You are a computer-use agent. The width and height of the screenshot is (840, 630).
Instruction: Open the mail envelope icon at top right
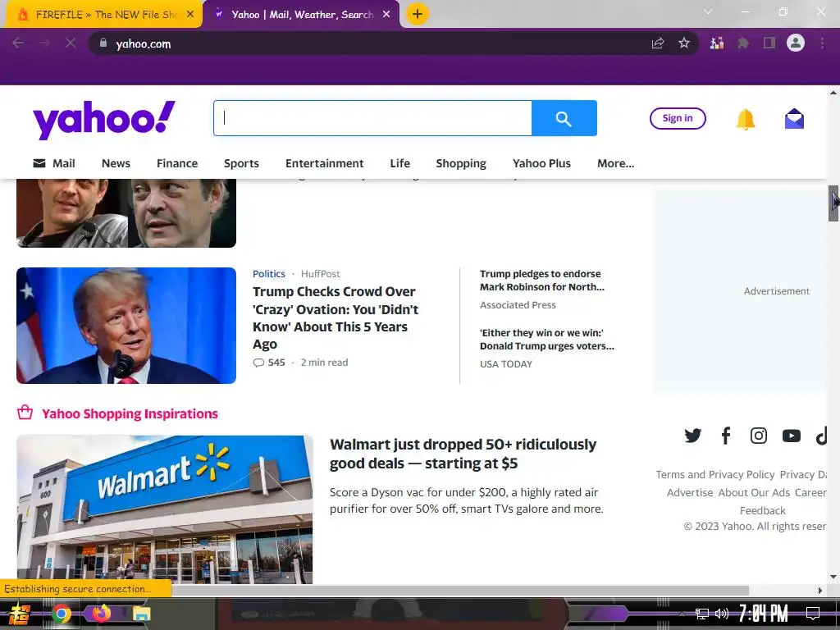tap(794, 119)
